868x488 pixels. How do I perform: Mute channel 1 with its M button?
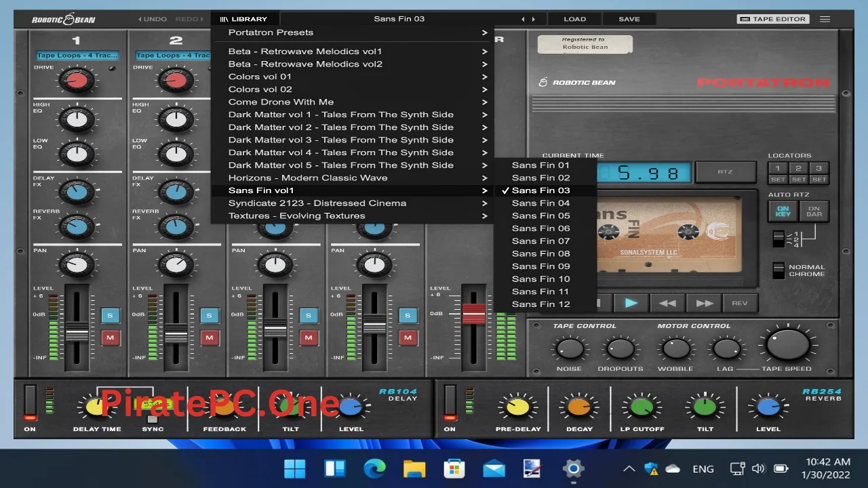click(x=110, y=337)
